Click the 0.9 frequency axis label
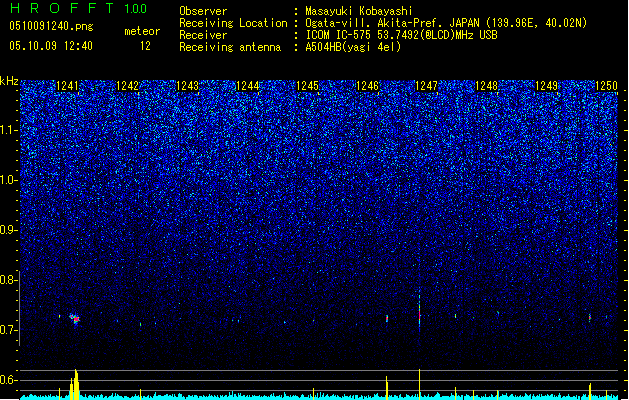629x400 pixels. (x=9, y=230)
